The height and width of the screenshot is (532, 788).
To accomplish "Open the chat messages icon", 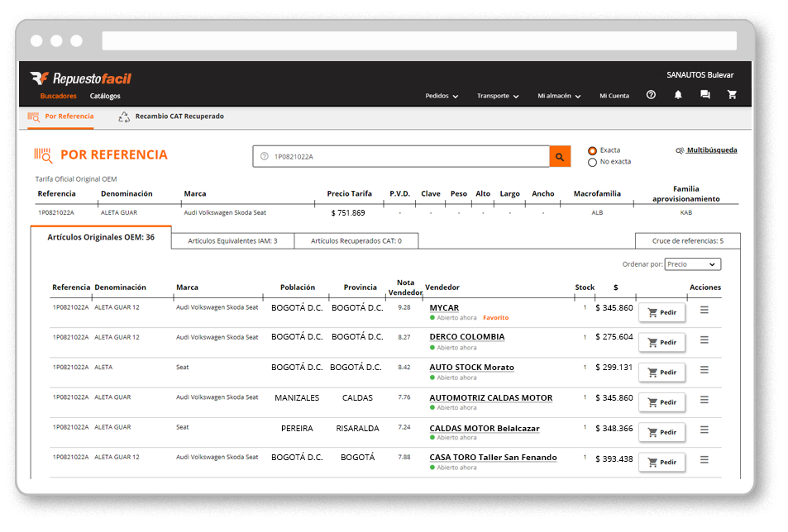I will tap(704, 95).
